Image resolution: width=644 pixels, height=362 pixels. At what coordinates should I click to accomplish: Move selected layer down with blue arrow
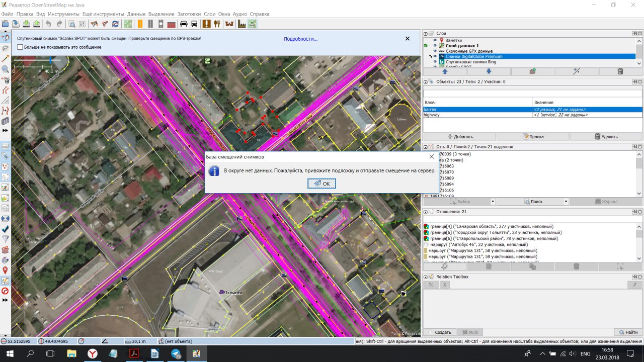(489, 71)
